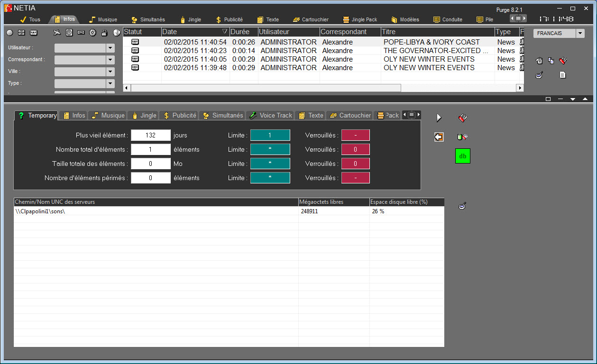597x364 pixels.
Task: Click the globe filter icon
Action: click(x=117, y=33)
